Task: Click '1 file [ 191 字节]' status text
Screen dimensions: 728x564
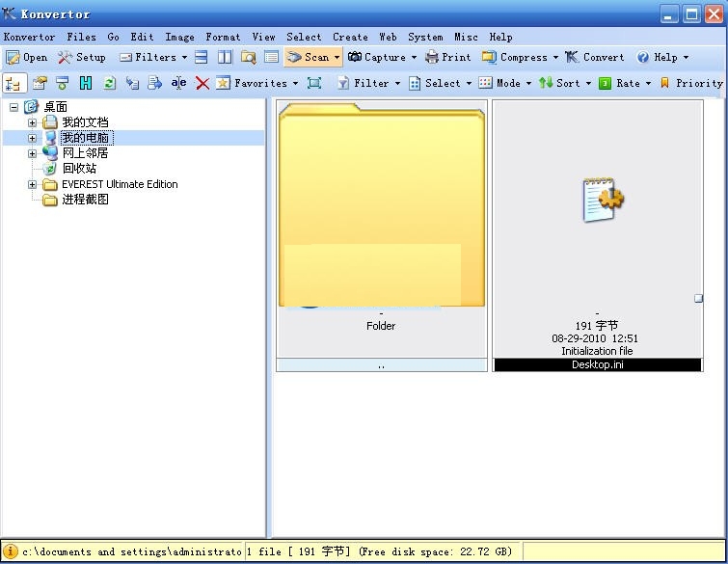Action: coord(299,551)
